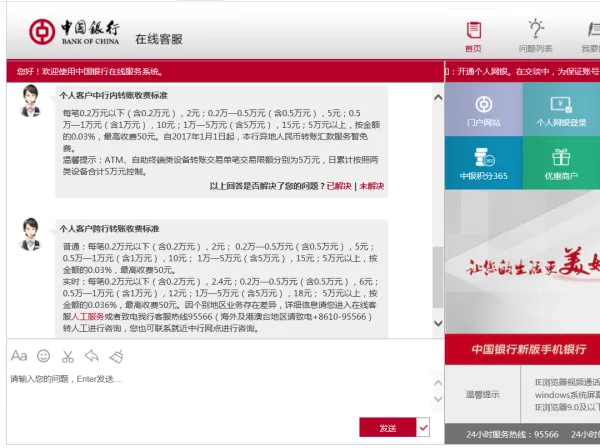Click the chat scrollbar down arrow
This screenshot has height=448, width=600.
[x=438, y=323]
